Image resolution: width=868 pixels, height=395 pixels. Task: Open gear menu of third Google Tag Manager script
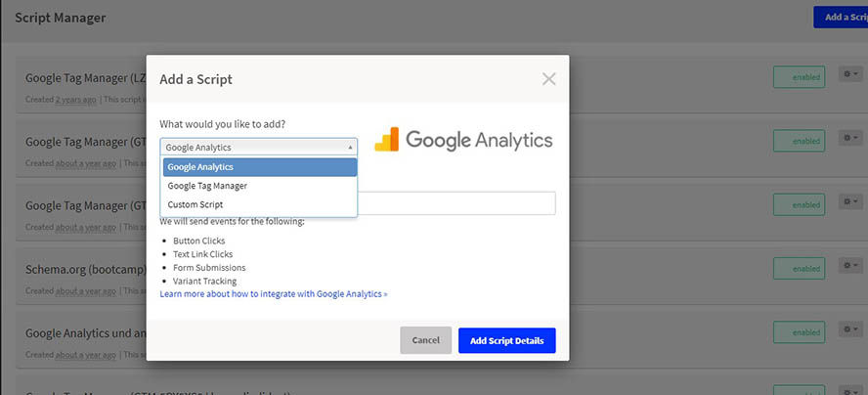click(850, 201)
